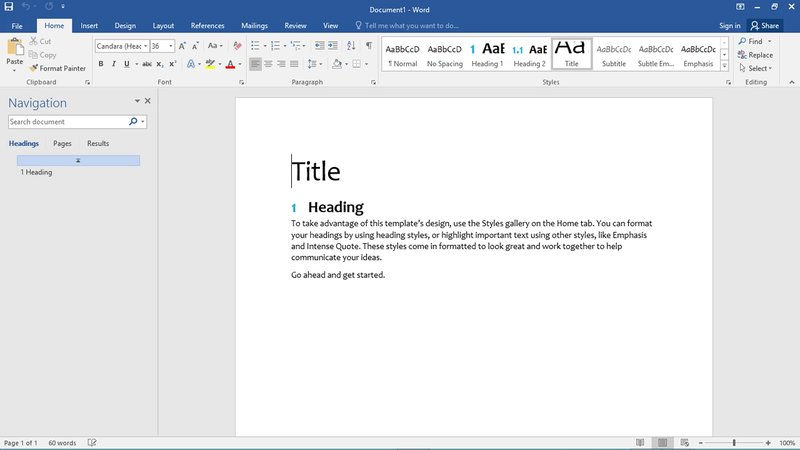The image size is (800, 450).
Task: Click the Sort icon in Paragraph group
Action: click(x=349, y=46)
